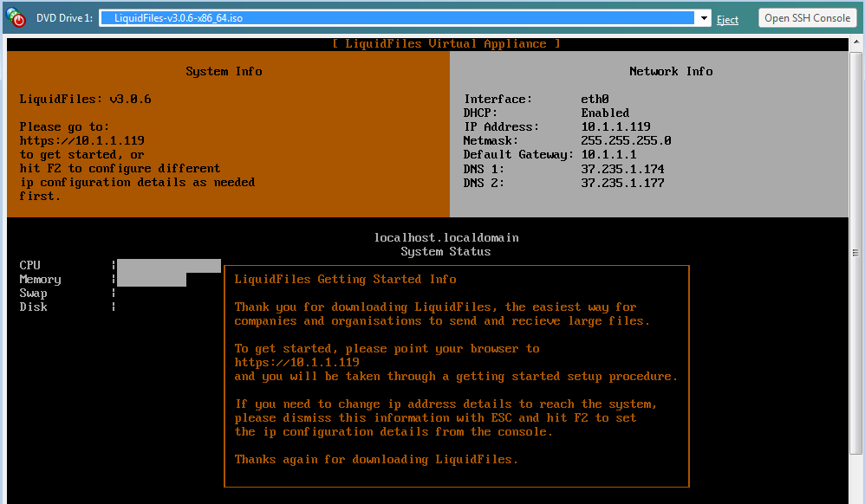Viewport: 865px width, 504px height.
Task: Open the DVD Drive 1 ISO dropdown
Action: click(397, 18)
